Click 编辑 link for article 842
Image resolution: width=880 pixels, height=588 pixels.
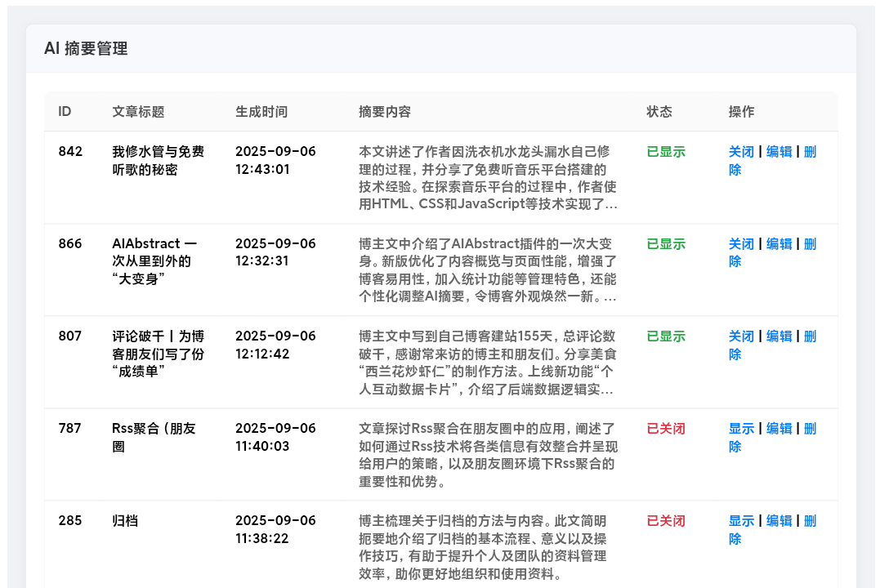coord(779,152)
